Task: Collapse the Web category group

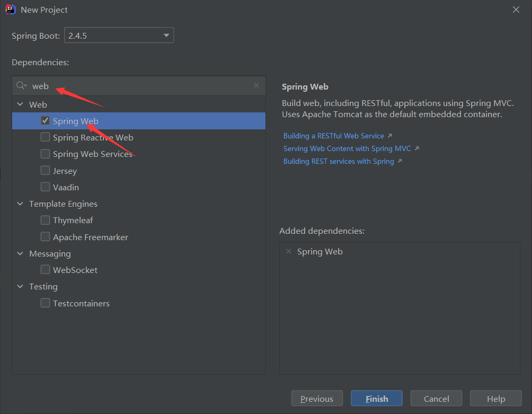Action: click(x=21, y=104)
